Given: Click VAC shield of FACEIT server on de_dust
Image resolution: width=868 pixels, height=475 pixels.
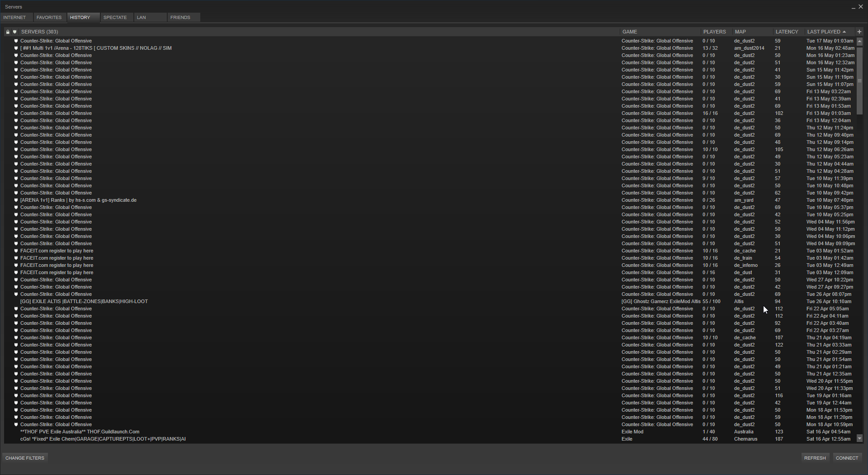Looking at the screenshot, I should (16, 272).
